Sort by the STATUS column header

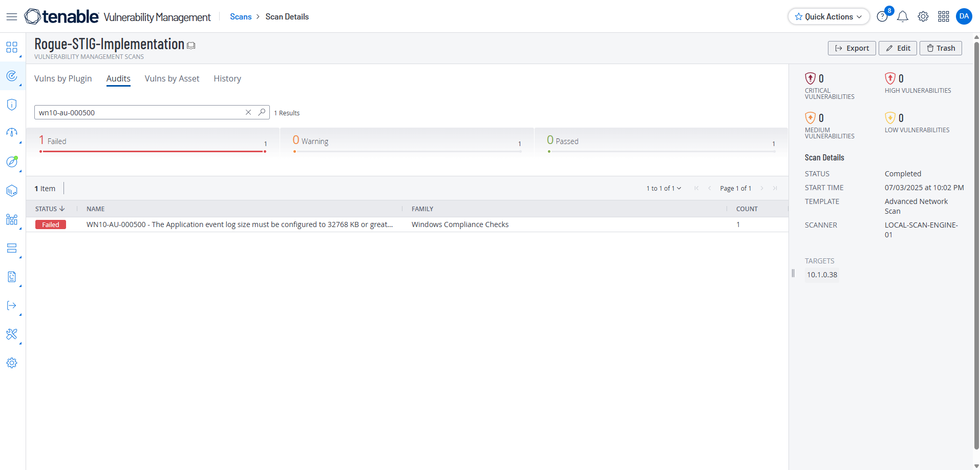click(x=50, y=209)
